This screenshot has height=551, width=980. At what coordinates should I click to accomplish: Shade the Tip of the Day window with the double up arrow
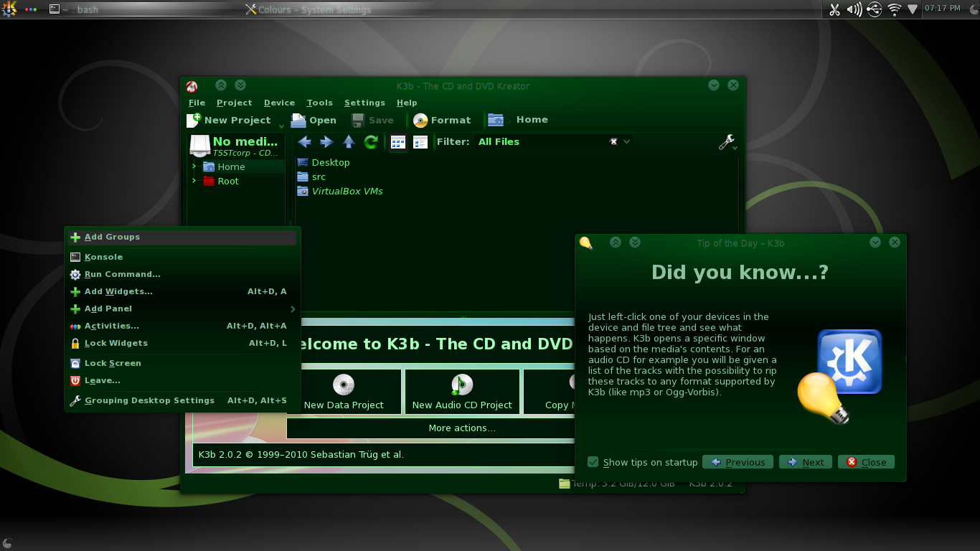click(615, 242)
